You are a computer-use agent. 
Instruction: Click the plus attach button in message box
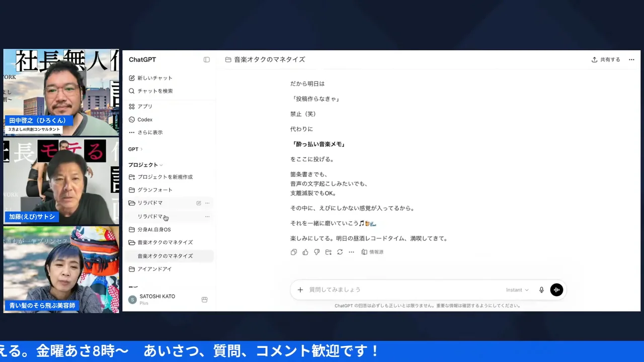coord(300,290)
